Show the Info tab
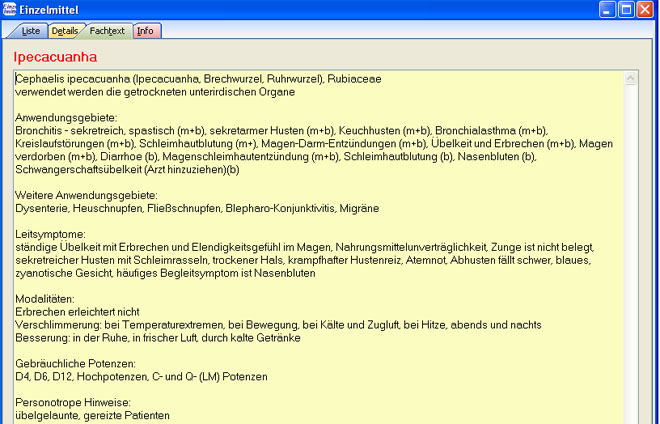 tap(146, 31)
